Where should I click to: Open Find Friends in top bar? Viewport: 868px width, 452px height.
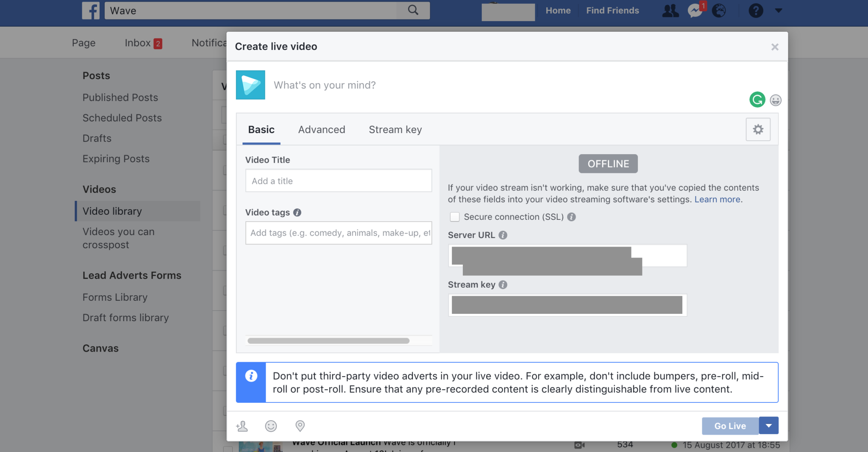(x=612, y=11)
